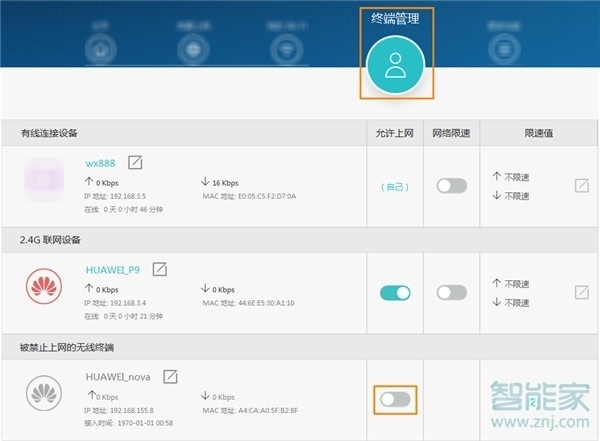Click the 网络限速 column header
The image size is (600, 441).
point(451,133)
